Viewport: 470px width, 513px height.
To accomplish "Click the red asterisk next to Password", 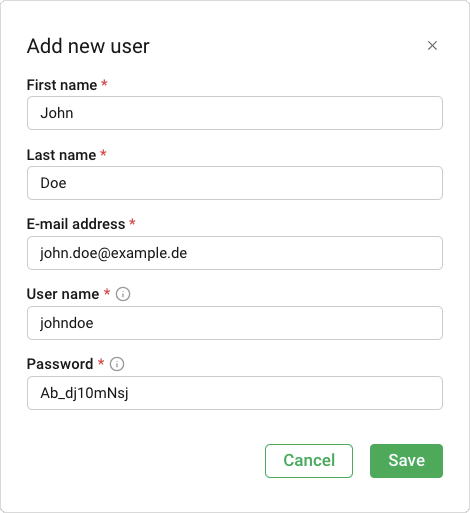I will pyautogui.click(x=101, y=362).
